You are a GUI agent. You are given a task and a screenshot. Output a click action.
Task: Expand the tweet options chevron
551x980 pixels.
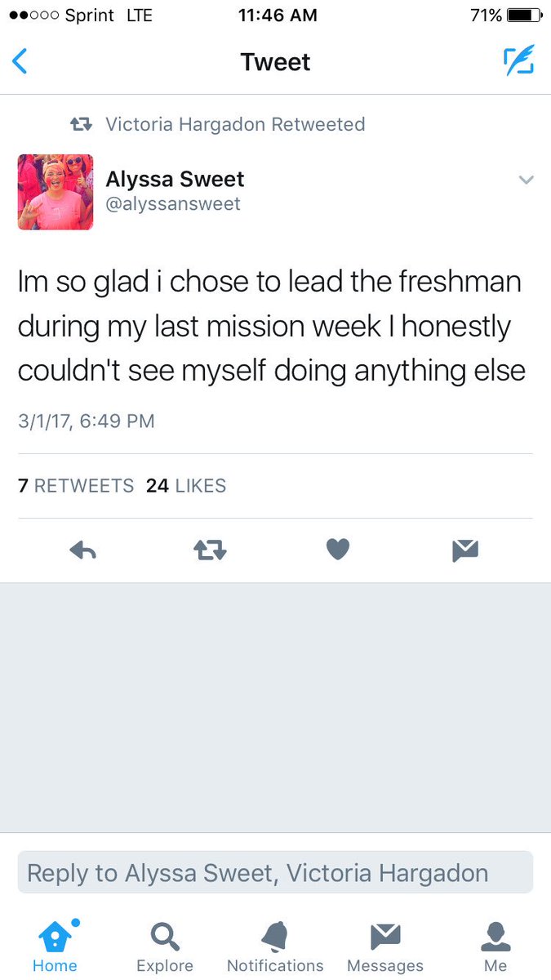[527, 180]
